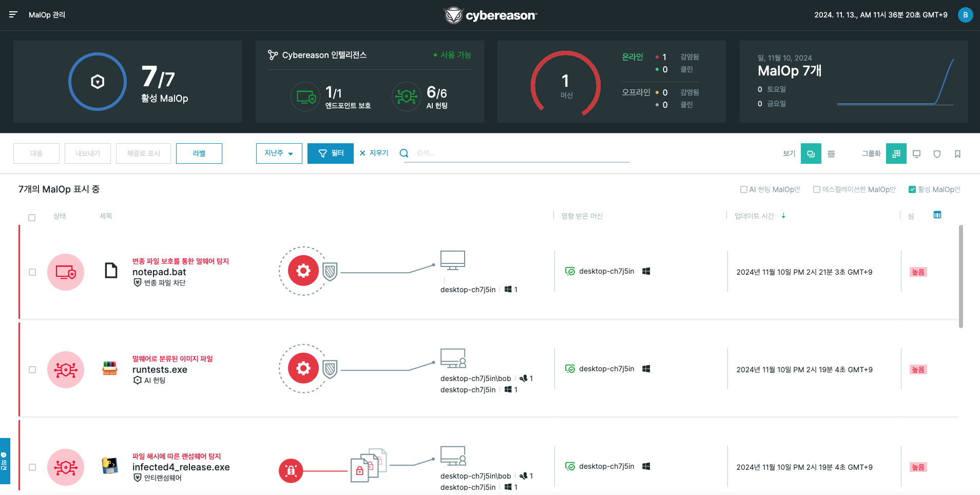Click the 제목 column header
This screenshot has height=495, width=980.
[106, 216]
